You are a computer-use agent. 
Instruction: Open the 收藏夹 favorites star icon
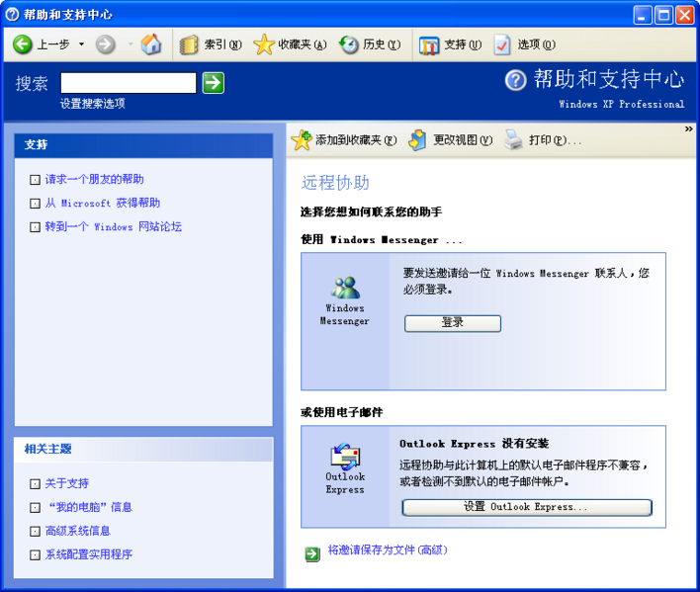tap(264, 44)
